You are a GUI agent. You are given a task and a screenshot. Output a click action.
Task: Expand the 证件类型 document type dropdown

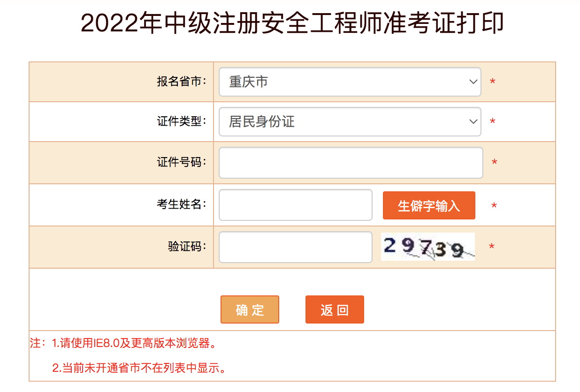tap(350, 121)
